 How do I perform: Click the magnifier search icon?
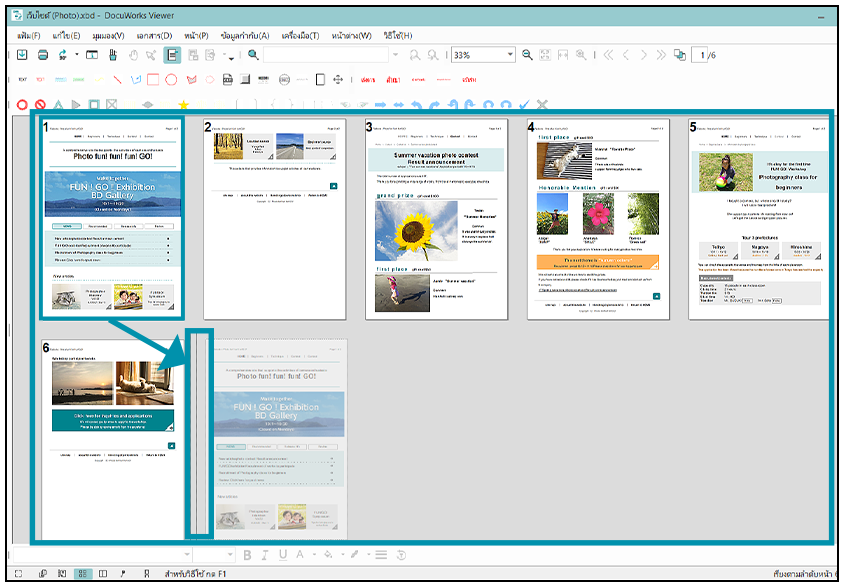pos(253,55)
